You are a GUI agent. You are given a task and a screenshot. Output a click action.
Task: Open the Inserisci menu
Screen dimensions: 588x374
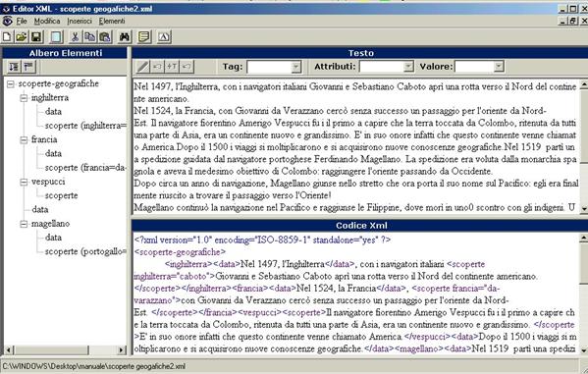point(80,21)
